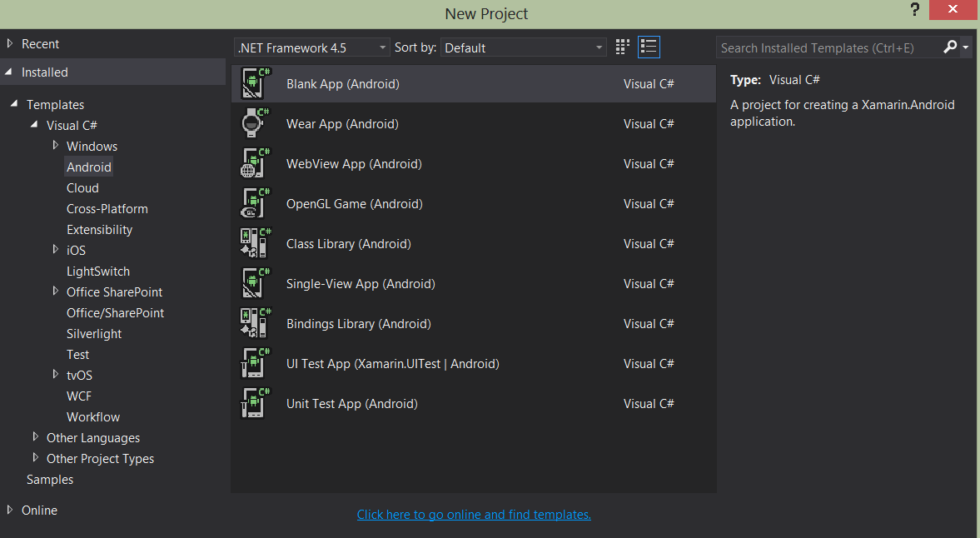Switch to medium icons list view
The height and width of the screenshot is (538, 980).
pyautogui.click(x=649, y=47)
